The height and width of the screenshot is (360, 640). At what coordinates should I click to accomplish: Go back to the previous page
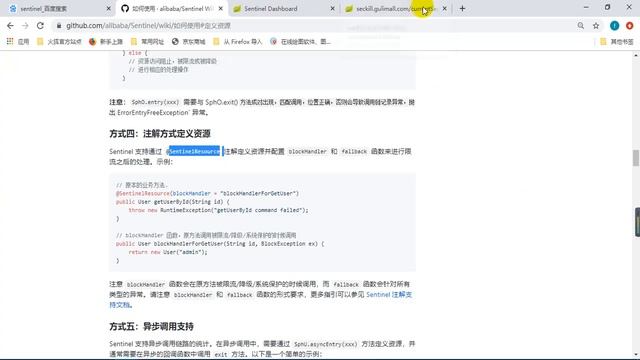coord(10,26)
